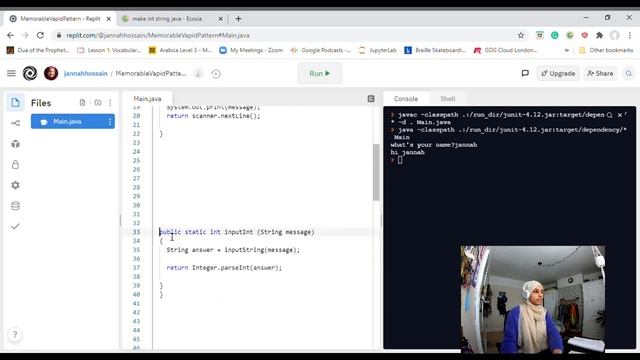Close the Ecosia browser tab
The image size is (640, 360).
(220, 19)
